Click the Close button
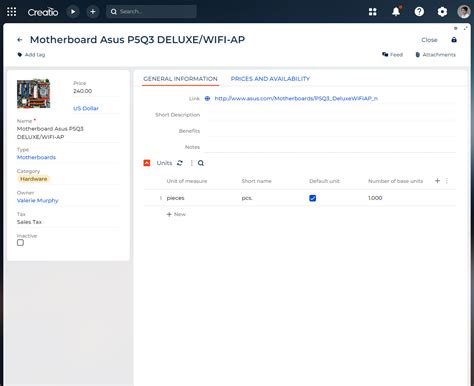The width and height of the screenshot is (474, 386). point(429,40)
